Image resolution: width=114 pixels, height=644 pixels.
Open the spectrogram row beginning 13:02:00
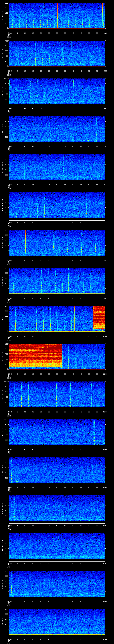point(57,53)
